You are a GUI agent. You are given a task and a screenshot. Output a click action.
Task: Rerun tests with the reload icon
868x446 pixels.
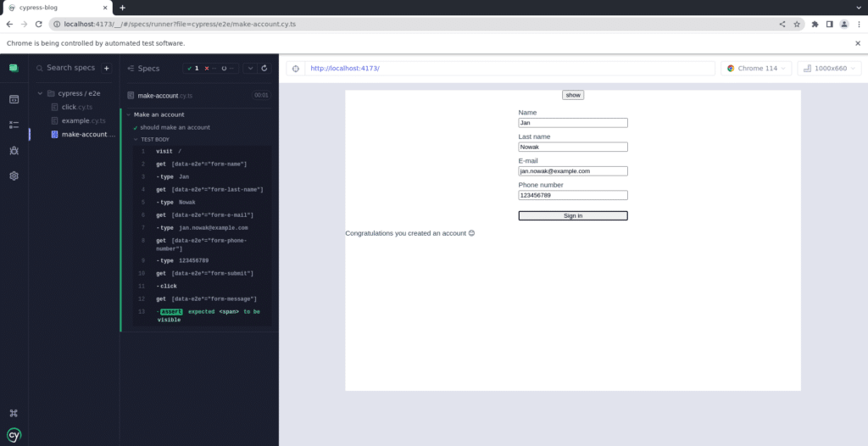point(264,68)
